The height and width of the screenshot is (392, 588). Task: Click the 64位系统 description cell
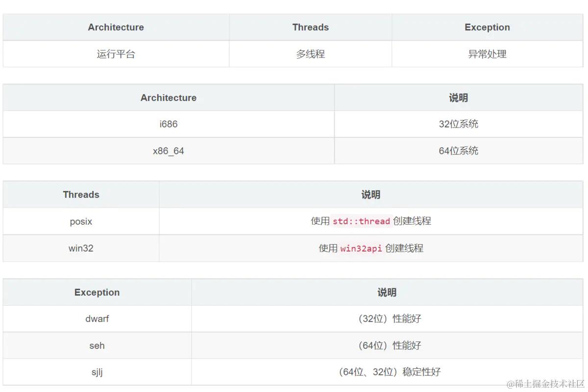(x=458, y=151)
